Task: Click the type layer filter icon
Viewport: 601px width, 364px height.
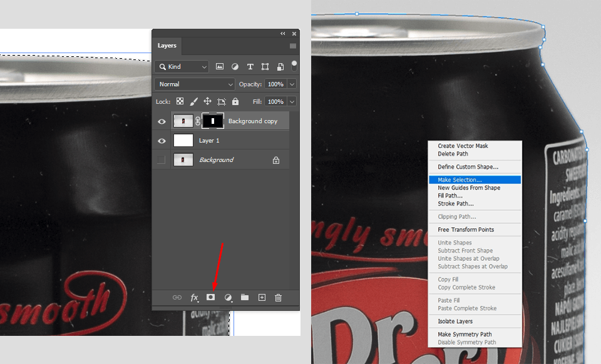Action: click(250, 66)
